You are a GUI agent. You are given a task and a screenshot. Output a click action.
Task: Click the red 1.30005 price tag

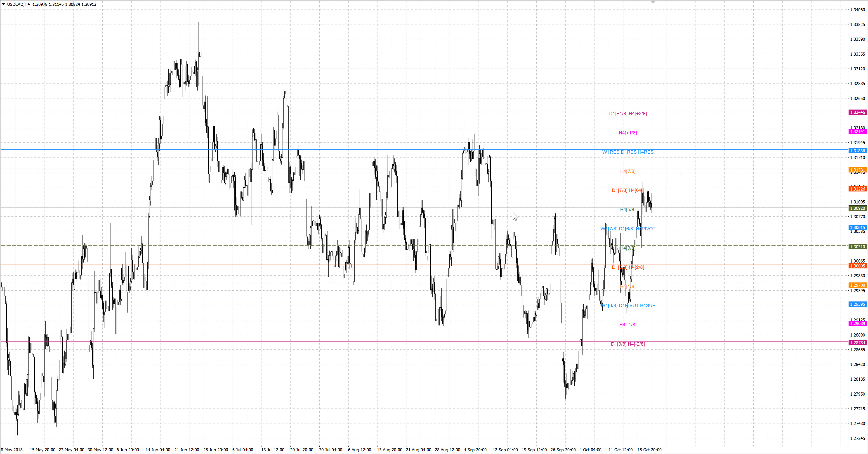click(858, 266)
